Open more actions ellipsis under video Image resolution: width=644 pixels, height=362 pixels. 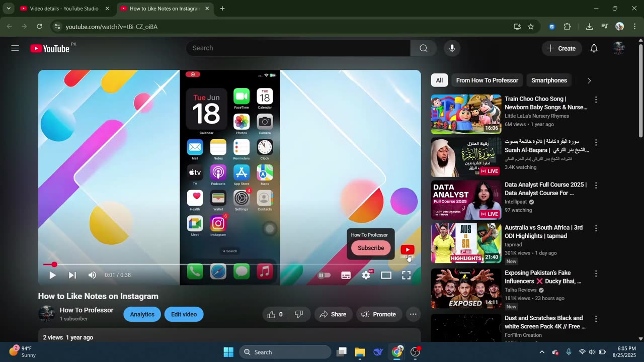tap(413, 314)
